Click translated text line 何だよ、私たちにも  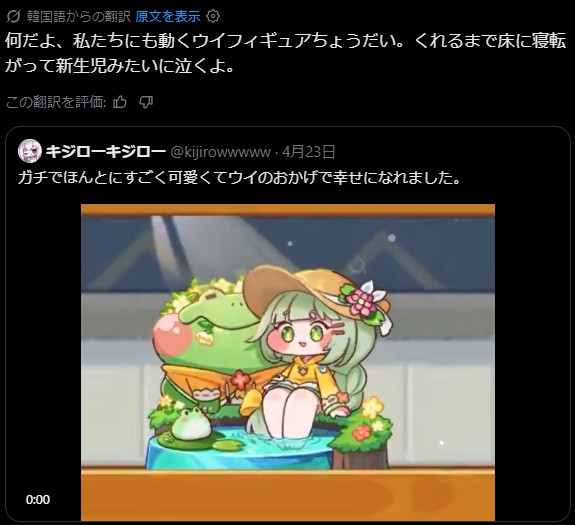tap(285, 41)
